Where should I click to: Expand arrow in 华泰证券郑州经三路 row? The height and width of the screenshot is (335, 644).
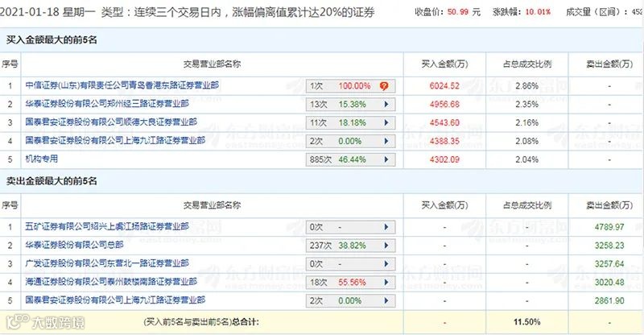click(386, 105)
